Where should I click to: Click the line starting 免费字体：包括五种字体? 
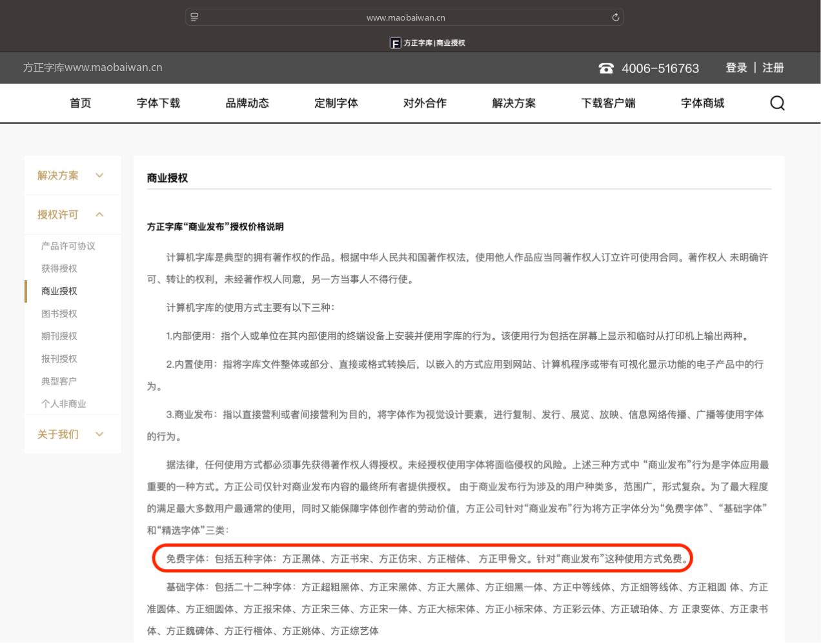coord(429,559)
